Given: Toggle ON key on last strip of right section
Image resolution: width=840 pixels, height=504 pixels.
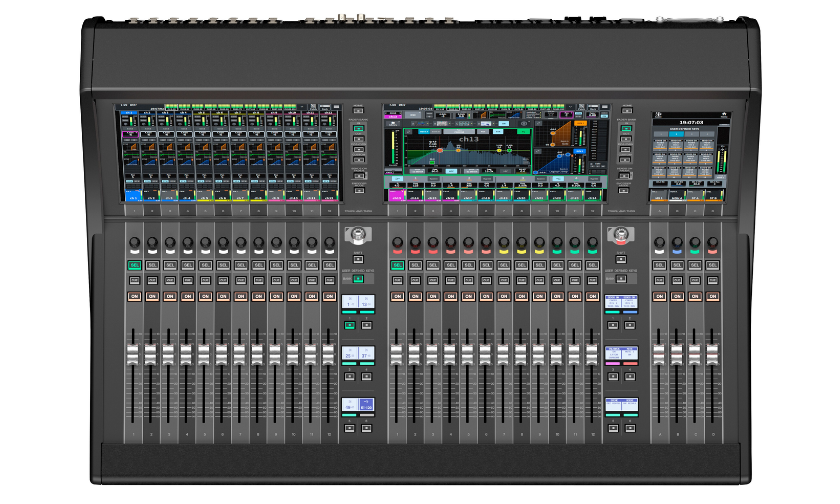Looking at the screenshot, I should point(712,296).
